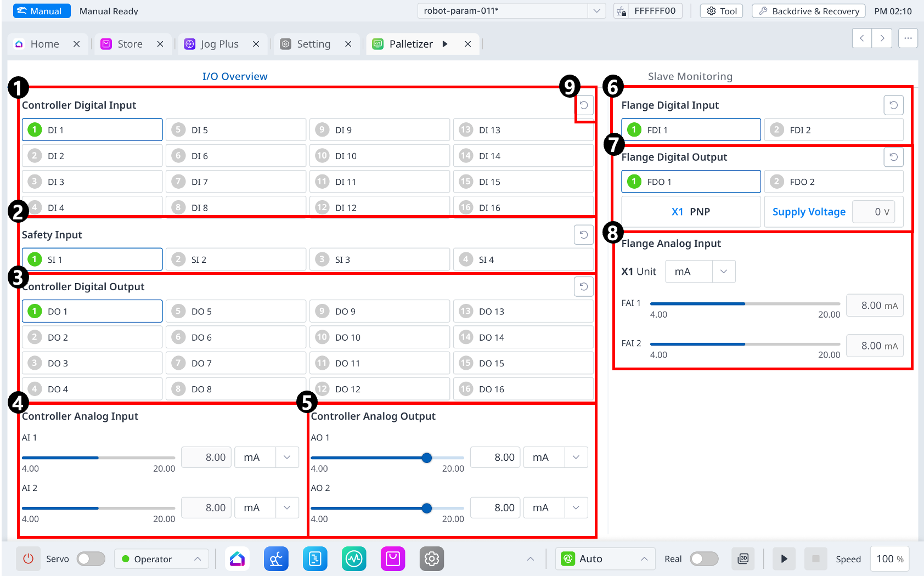Open the pink Store bag icon in dock
924x576 pixels.
click(393, 559)
